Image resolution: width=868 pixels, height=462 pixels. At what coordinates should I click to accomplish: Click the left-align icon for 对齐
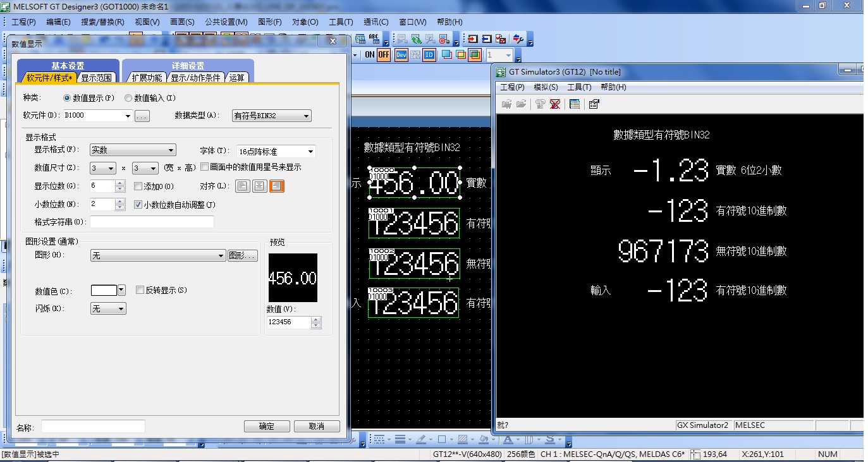click(x=242, y=186)
